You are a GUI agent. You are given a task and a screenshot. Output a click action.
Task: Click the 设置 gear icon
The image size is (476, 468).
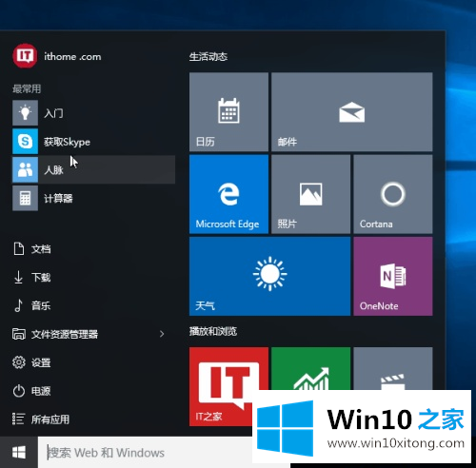[x=19, y=362]
